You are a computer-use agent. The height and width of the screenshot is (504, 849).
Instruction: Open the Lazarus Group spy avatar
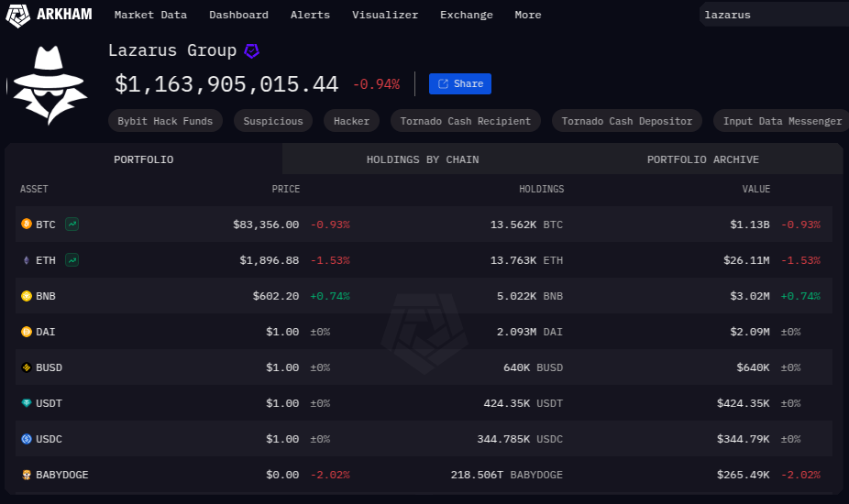tap(50, 85)
